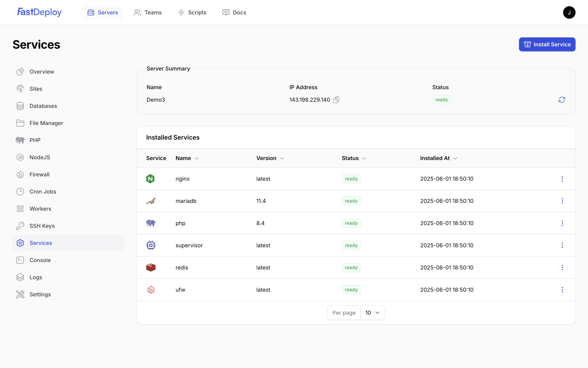Click the Service column header
588x368 pixels.
pyautogui.click(x=156, y=158)
